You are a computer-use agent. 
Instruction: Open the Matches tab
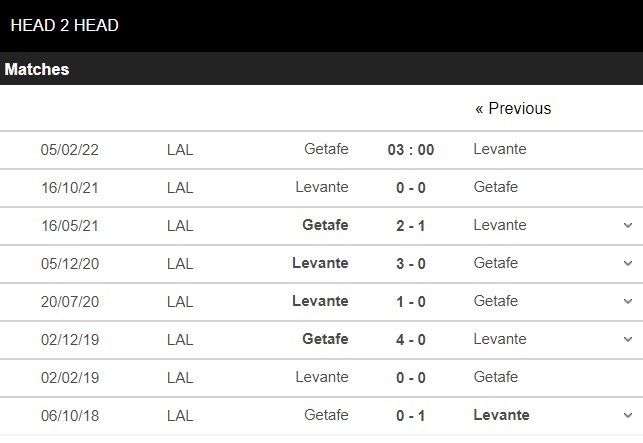click(37, 69)
